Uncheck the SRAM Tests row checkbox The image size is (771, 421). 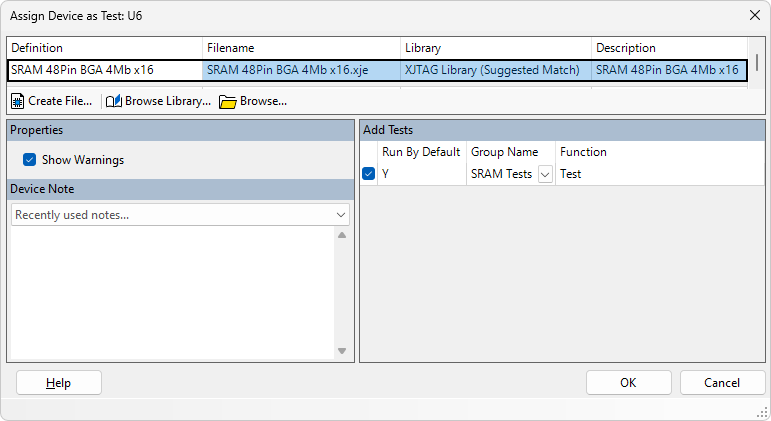click(369, 174)
